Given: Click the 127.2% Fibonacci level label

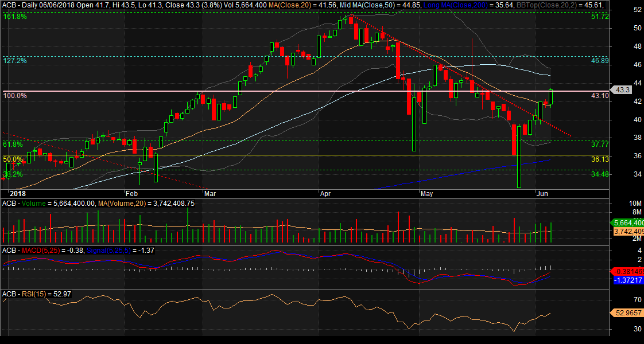Looking at the screenshot, I should (14, 60).
